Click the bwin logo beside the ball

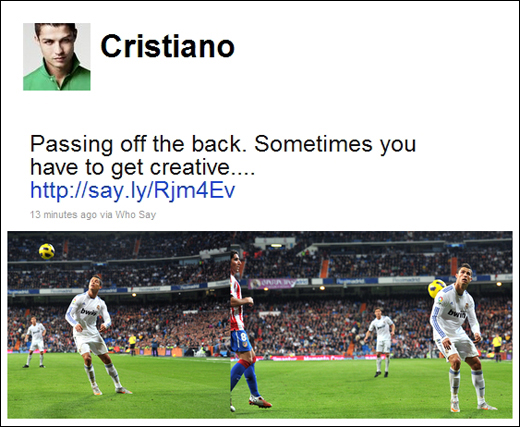point(457,313)
